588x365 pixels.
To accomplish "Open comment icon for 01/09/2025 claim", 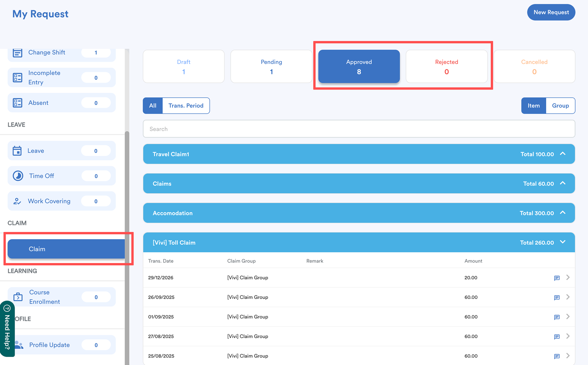I will coord(557,317).
